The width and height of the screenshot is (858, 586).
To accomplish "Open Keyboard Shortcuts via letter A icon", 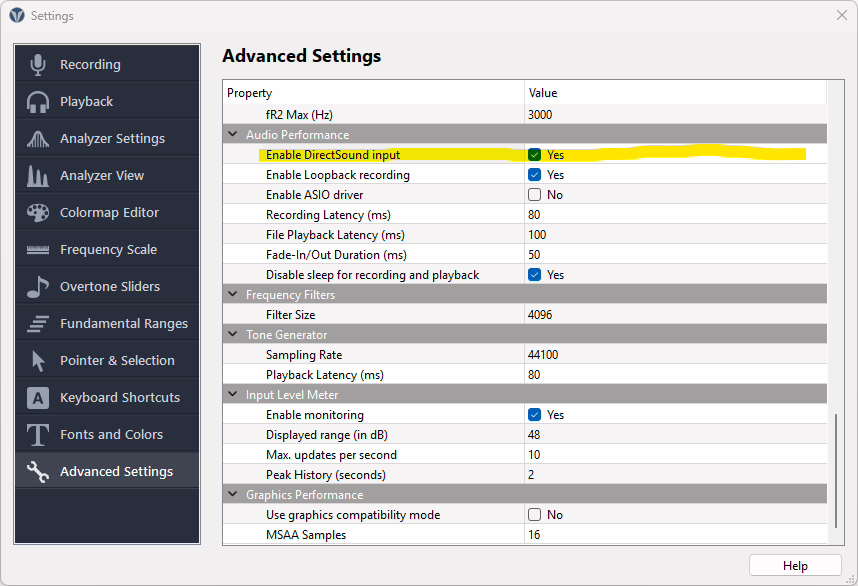I will (37, 397).
